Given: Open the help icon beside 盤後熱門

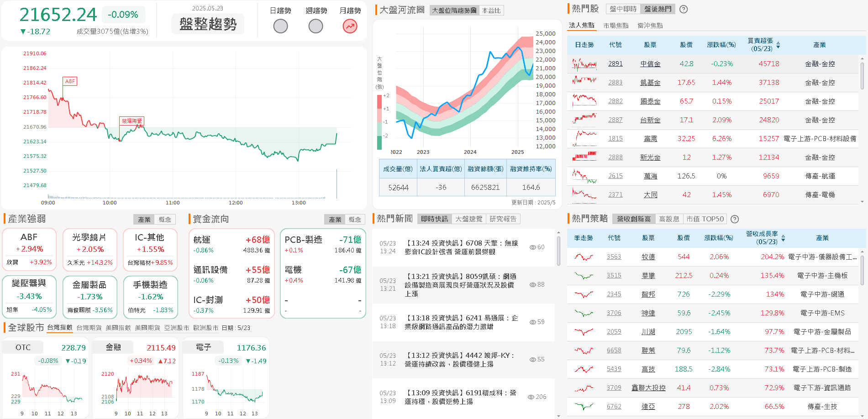Looking at the screenshot, I should coord(684,9).
